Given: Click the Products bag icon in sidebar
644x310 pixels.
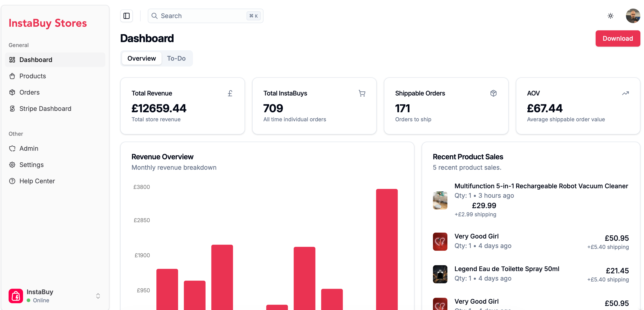Looking at the screenshot, I should (x=12, y=76).
